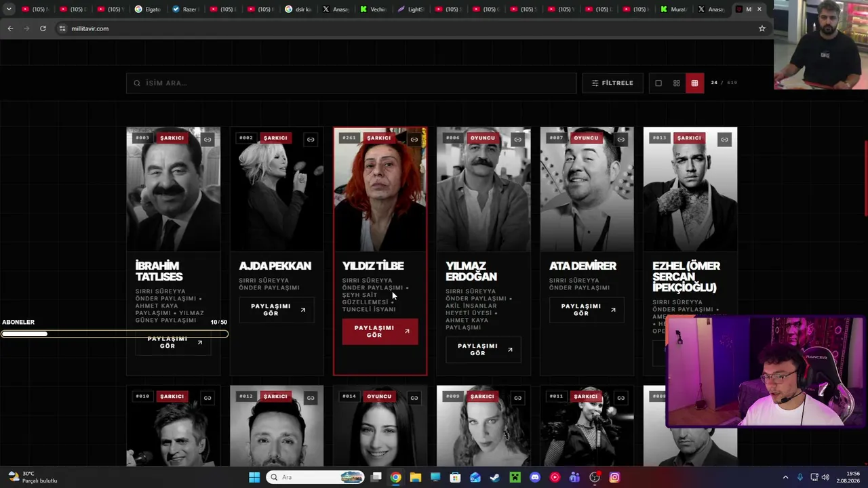Image resolution: width=868 pixels, height=488 pixels.
Task: Copy link icon on Ajda Pekkan card
Action: click(x=311, y=140)
